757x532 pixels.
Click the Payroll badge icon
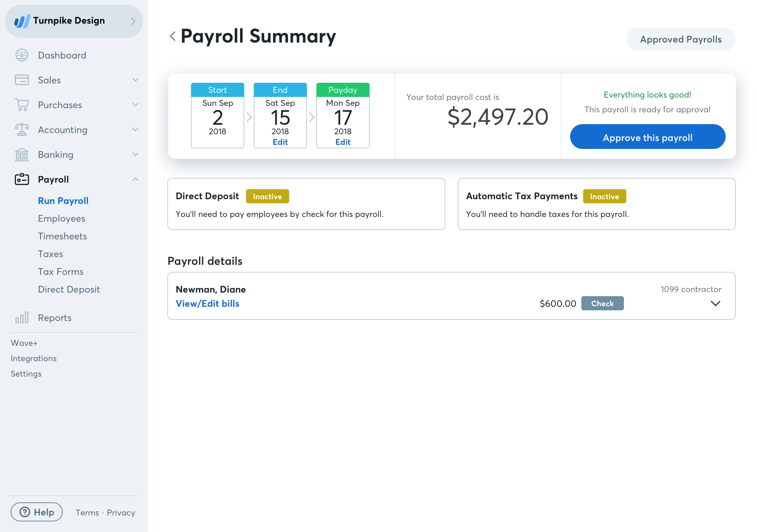pos(22,179)
